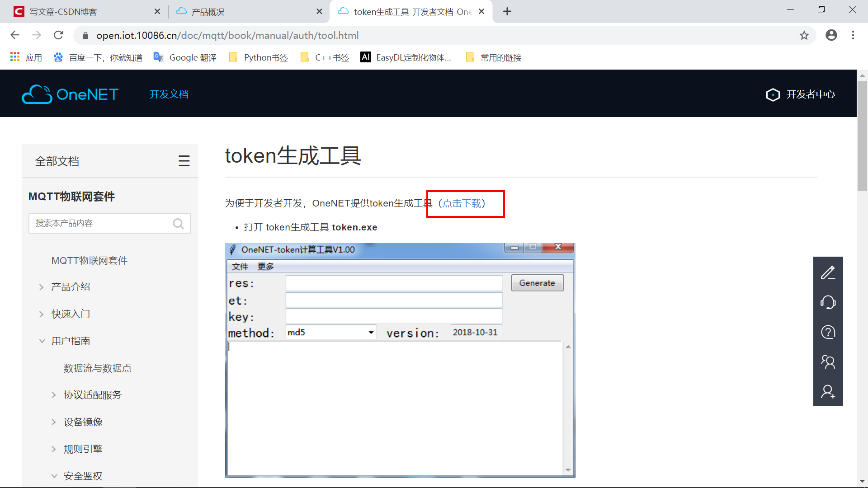Open the Chrome three-dot menu
Image resolution: width=868 pixels, height=488 pixels.
coord(853,35)
